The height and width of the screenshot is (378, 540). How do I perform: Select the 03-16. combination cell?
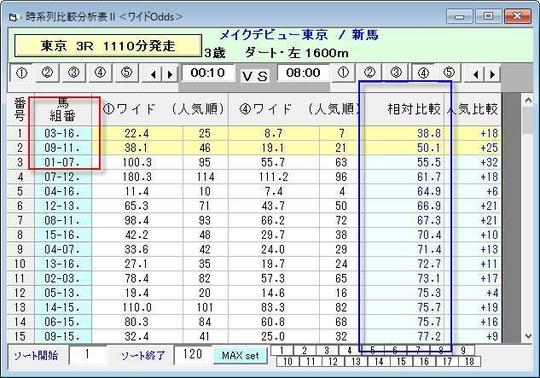pos(63,133)
